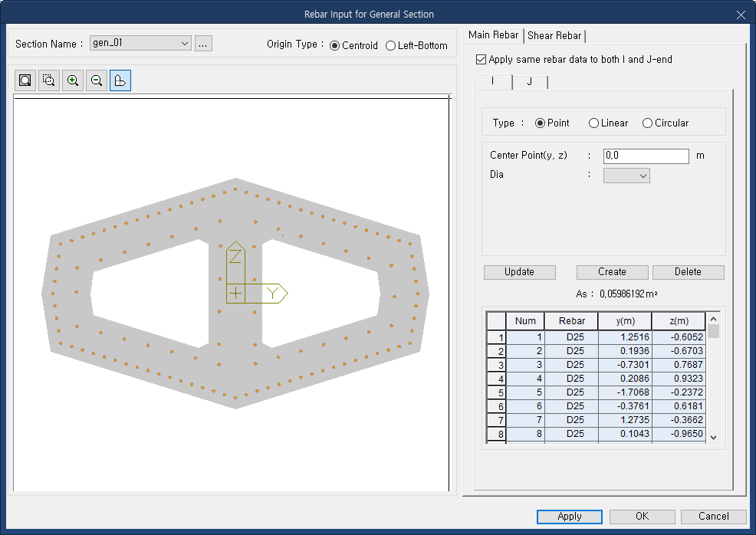Choose Circular rebar type
Screen dimensions: 756x535
click(x=647, y=123)
